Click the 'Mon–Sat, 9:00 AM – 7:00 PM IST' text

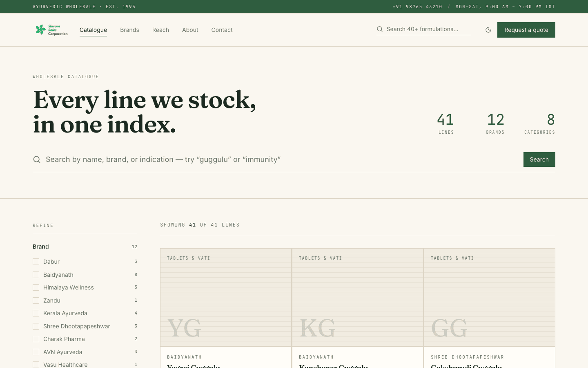pyautogui.click(x=506, y=7)
